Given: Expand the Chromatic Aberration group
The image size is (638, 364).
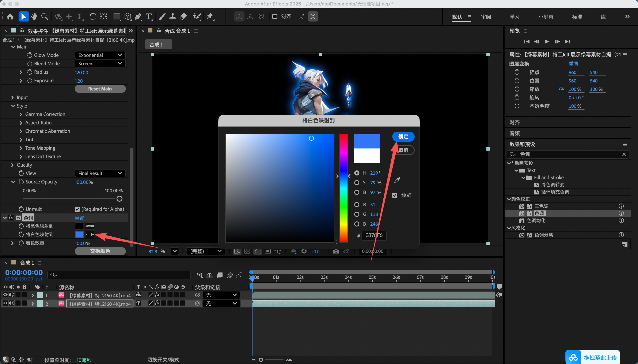Looking at the screenshot, I should tap(21, 131).
